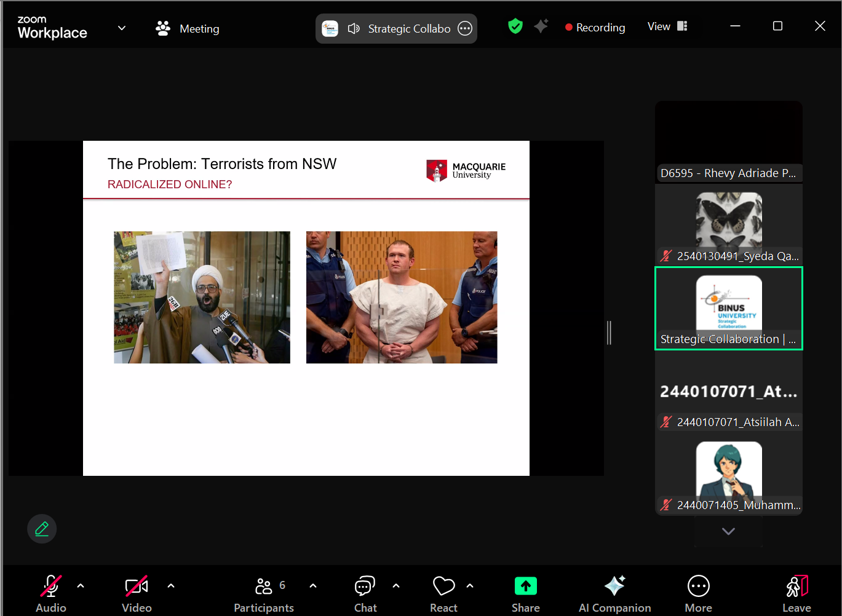Leave the meeting
The height and width of the screenshot is (616, 842).
click(796, 594)
